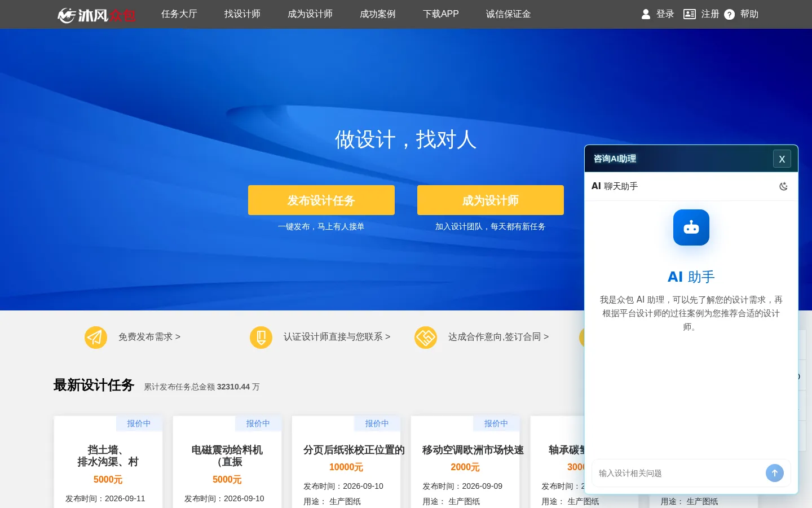Click the 最新设计任务 section heading
The height and width of the screenshot is (508, 812).
pyautogui.click(x=94, y=386)
